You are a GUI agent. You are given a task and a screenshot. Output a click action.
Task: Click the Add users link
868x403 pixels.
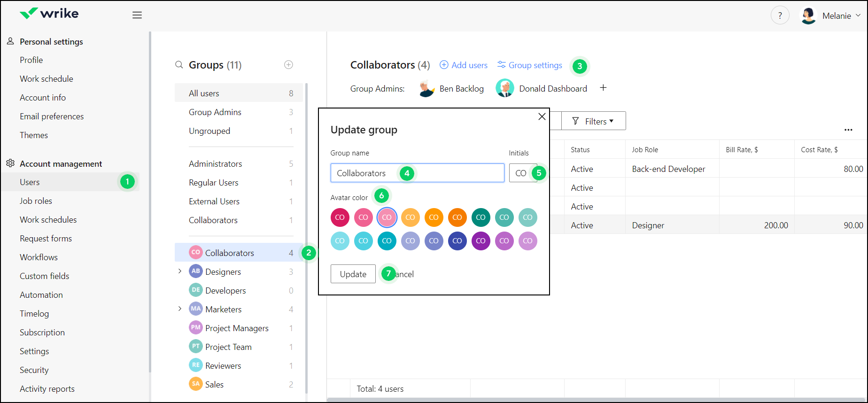(x=464, y=65)
